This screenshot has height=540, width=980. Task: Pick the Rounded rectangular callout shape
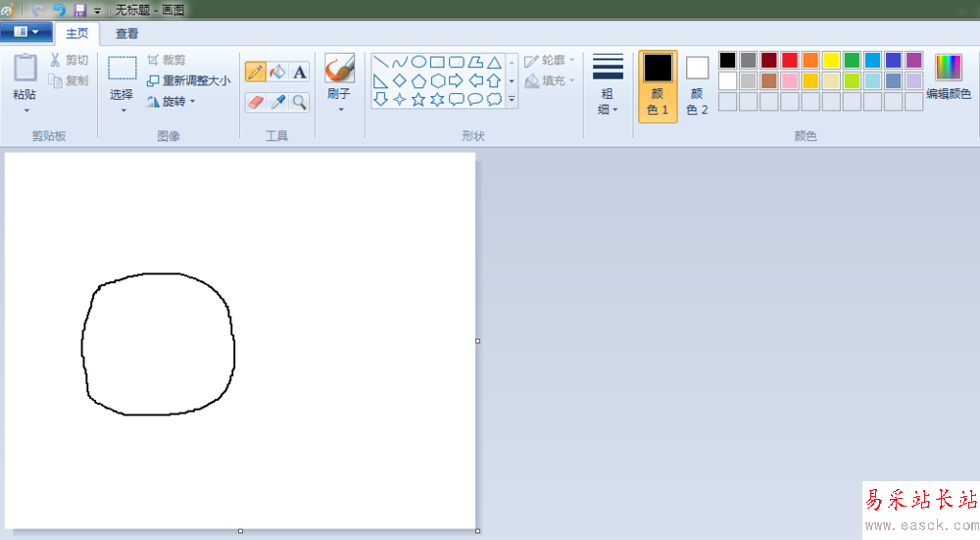(x=457, y=99)
